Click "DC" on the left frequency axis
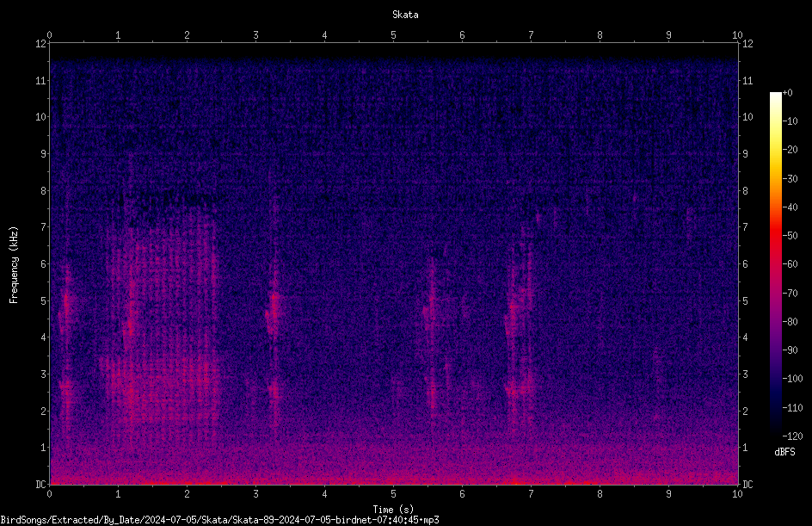Image resolution: width=812 pixels, height=526 pixels. pos(40,485)
